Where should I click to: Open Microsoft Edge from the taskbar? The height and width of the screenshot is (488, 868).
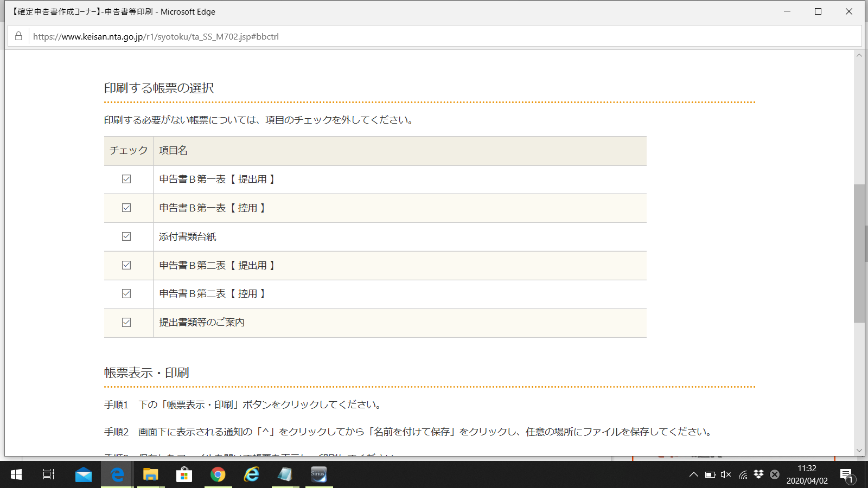[117, 474]
